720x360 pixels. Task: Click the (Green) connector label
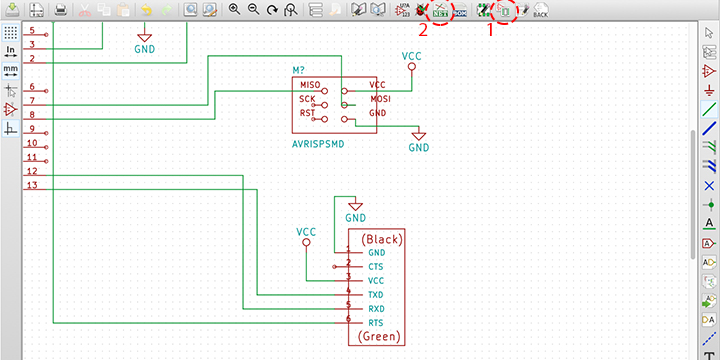click(378, 336)
